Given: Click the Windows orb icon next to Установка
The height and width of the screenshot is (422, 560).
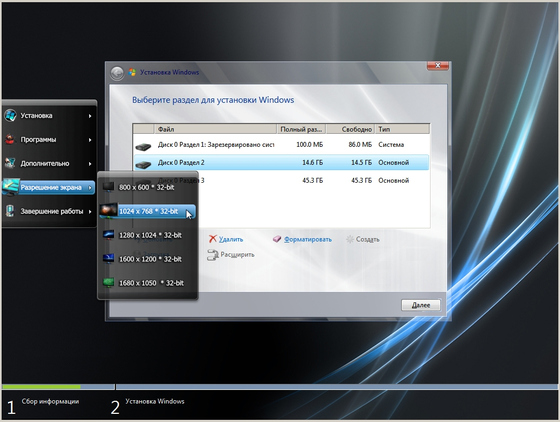Looking at the screenshot, I should click(x=10, y=115).
